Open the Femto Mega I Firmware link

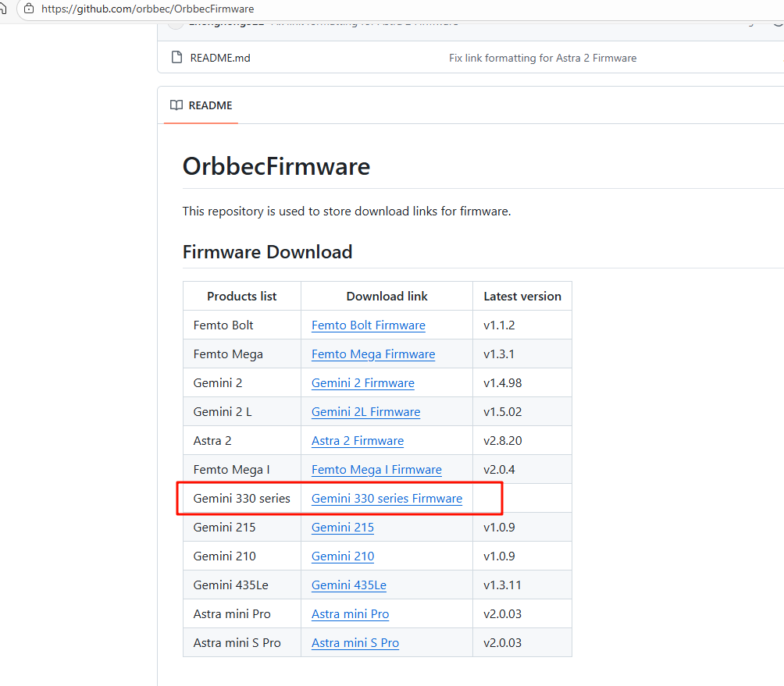tap(376, 470)
